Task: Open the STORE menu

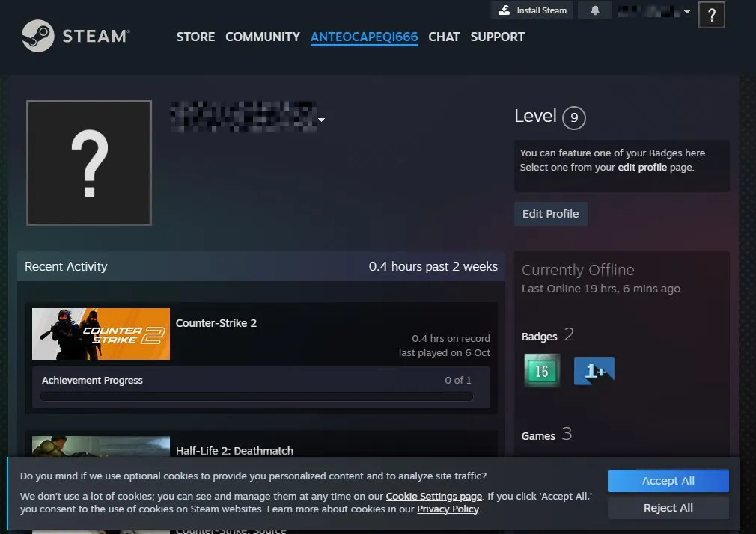Action: [195, 37]
